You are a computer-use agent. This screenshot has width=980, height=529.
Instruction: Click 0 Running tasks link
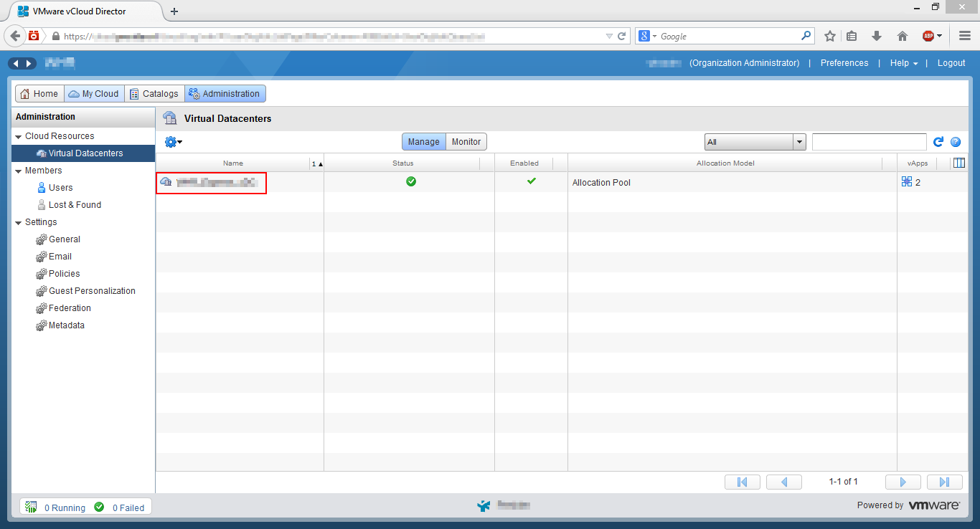click(65, 507)
